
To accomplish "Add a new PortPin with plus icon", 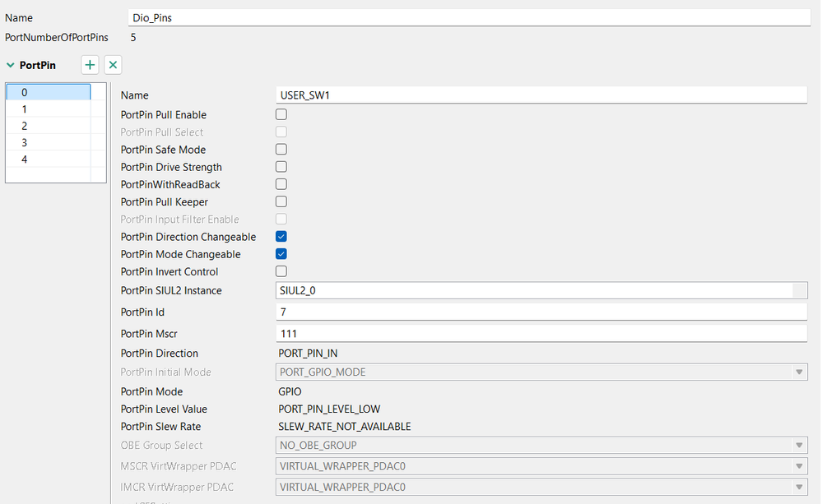I will click(91, 65).
